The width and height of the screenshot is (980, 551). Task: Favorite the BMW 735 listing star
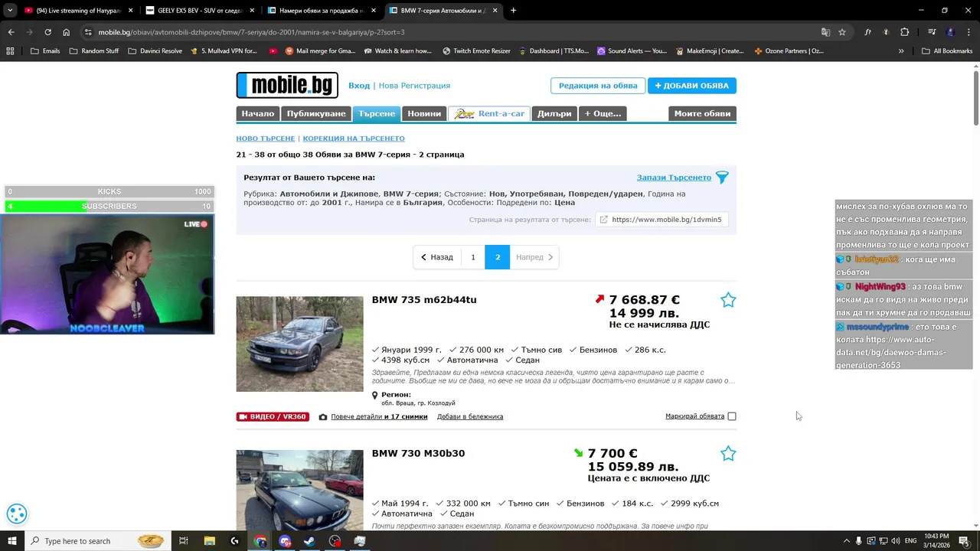[x=728, y=300]
